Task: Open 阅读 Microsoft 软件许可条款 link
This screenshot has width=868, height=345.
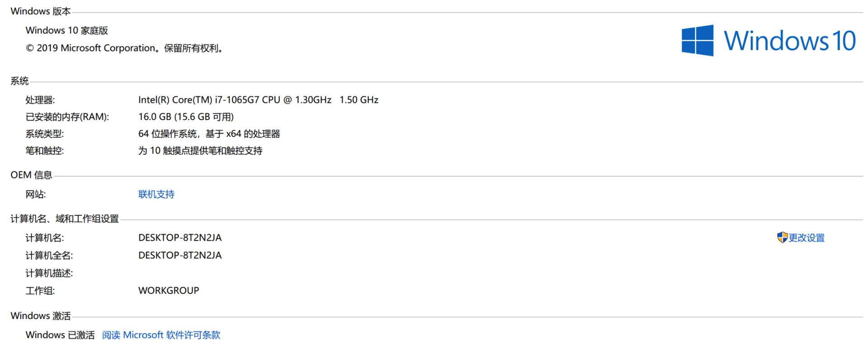Action: tap(161, 335)
